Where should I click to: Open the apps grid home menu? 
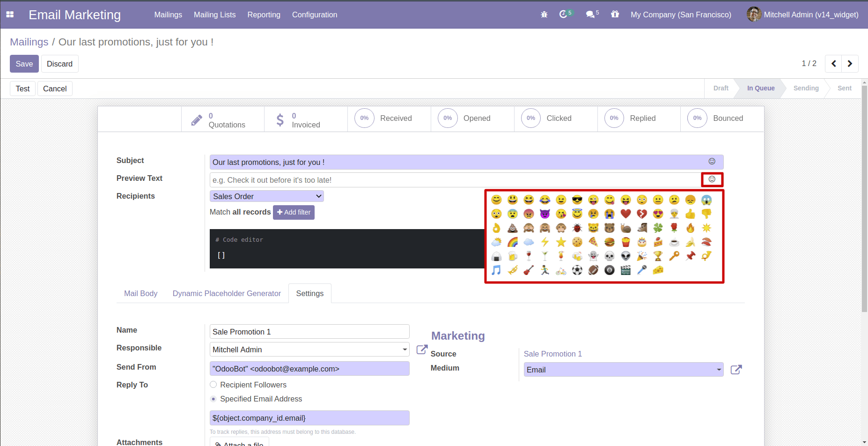point(10,15)
